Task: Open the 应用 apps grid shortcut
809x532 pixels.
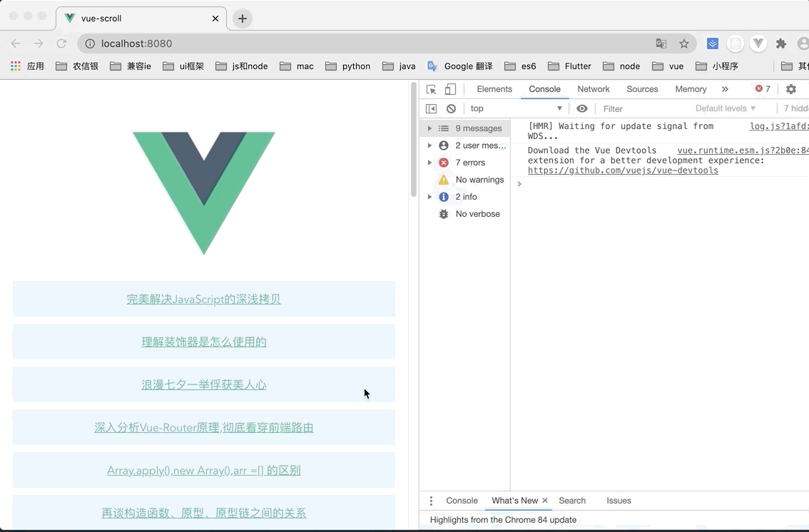Action: coord(28,66)
